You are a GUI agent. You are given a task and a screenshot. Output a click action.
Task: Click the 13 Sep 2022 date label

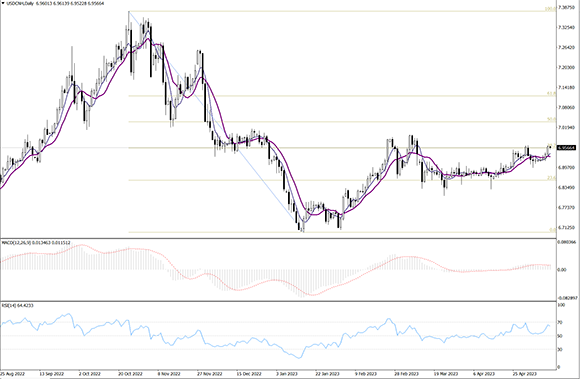[x=51, y=374]
